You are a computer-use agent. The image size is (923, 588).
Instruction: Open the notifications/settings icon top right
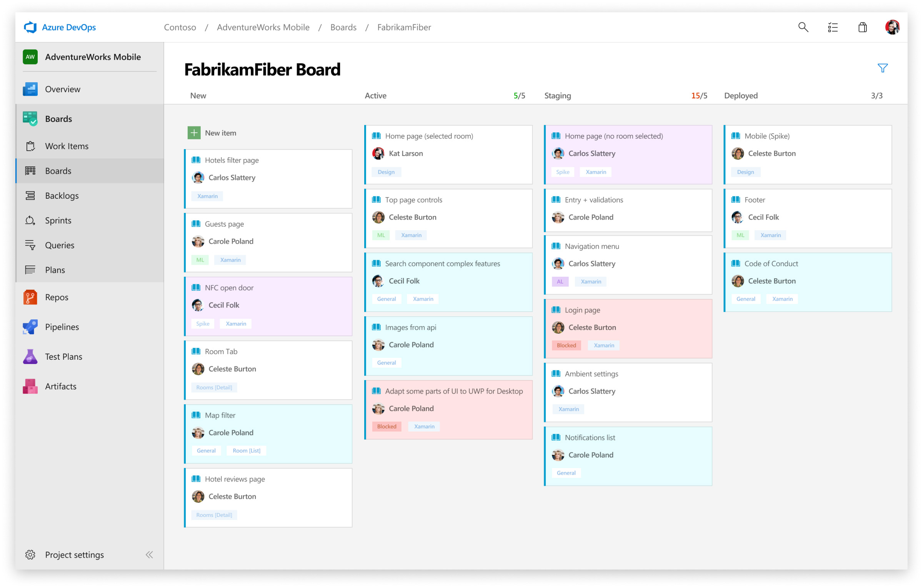click(x=833, y=27)
